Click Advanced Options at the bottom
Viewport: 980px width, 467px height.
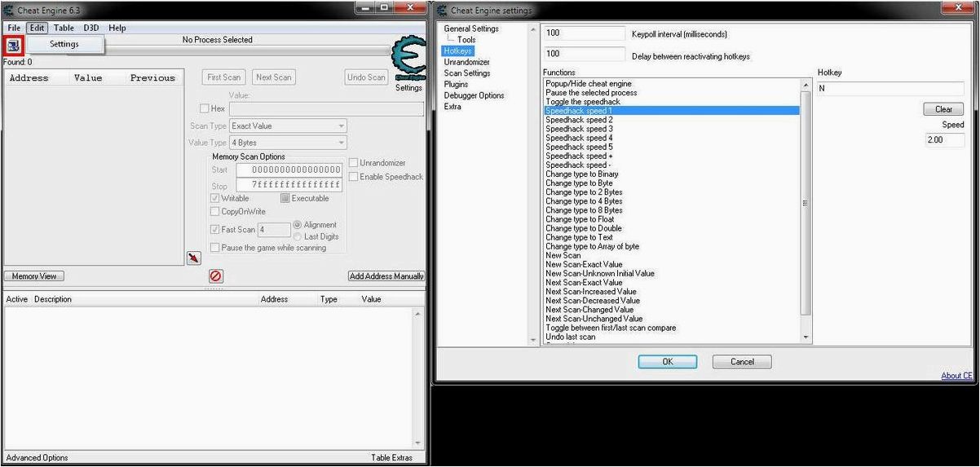[x=38, y=458]
